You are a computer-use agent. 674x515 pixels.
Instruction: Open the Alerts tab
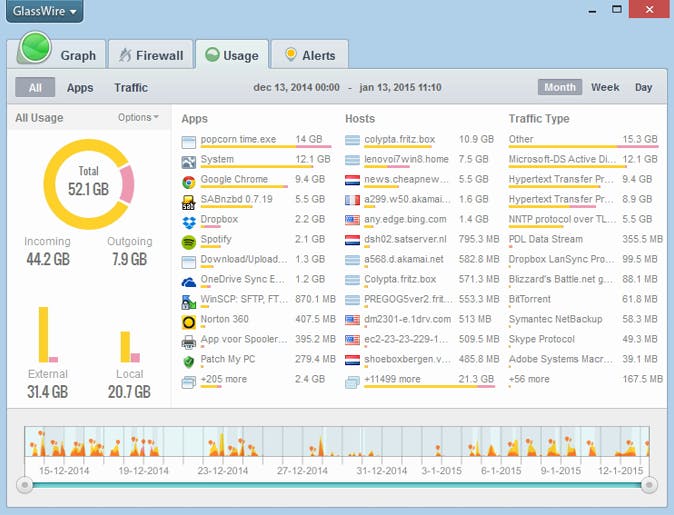[x=310, y=55]
